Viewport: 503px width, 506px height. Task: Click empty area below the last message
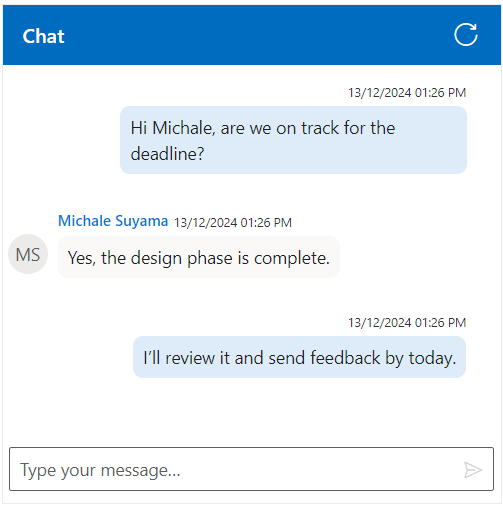pos(251,412)
